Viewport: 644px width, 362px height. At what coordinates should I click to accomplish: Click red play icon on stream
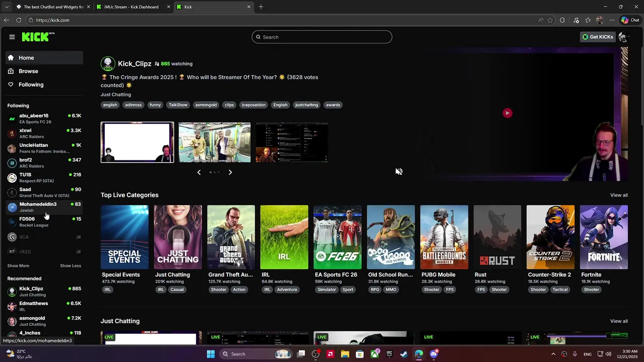pyautogui.click(x=507, y=113)
